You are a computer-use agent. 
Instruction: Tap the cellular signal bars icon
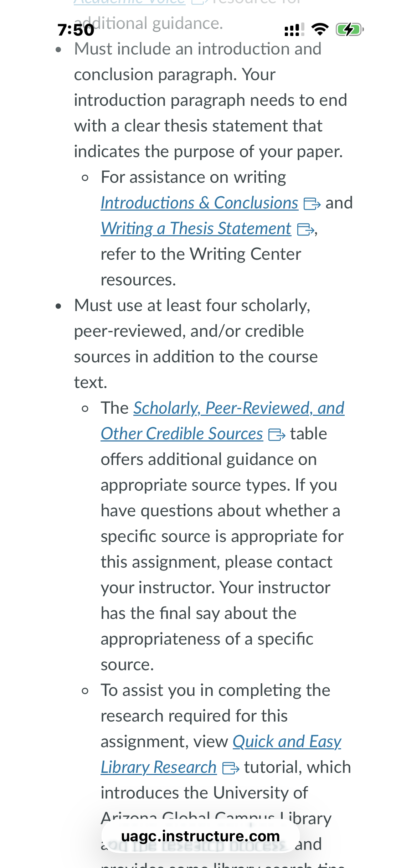[x=294, y=30]
